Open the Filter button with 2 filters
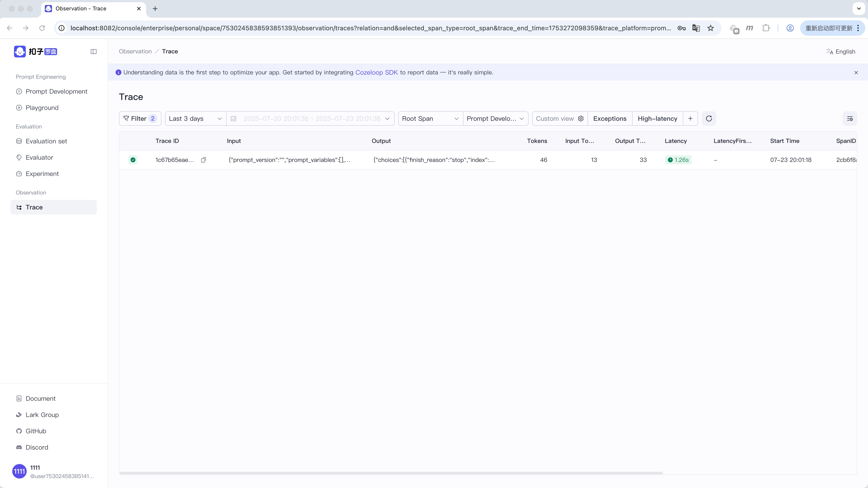This screenshot has width=868, height=488. [x=140, y=119]
